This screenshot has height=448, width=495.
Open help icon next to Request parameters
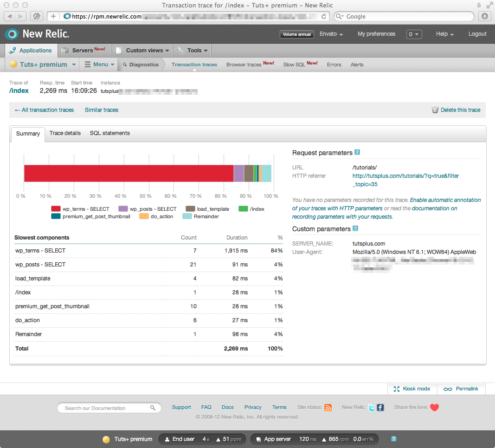coord(357,152)
